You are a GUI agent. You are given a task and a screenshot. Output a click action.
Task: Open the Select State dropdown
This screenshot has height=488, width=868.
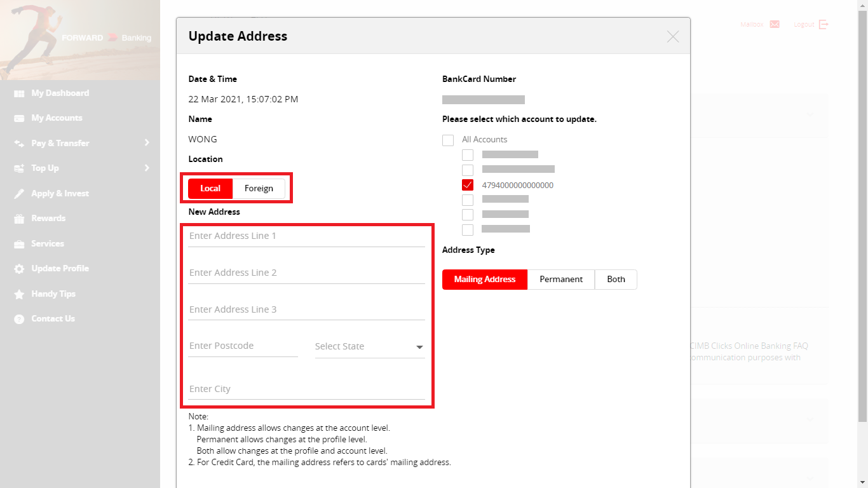[x=370, y=346]
